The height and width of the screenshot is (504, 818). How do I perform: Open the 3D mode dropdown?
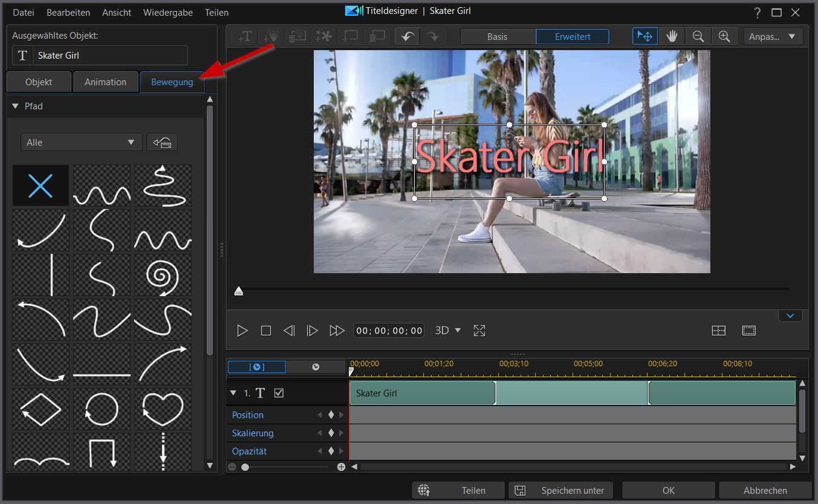[448, 331]
